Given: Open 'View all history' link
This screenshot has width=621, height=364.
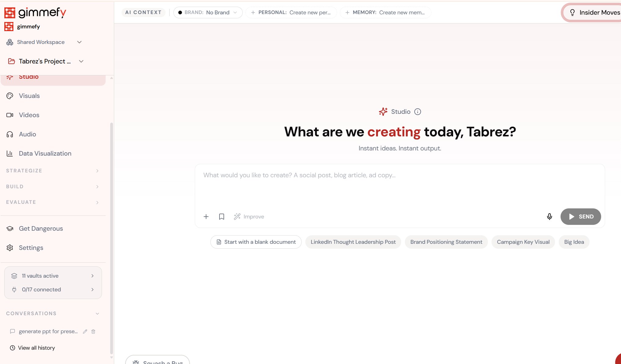Looking at the screenshot, I should pos(36,348).
